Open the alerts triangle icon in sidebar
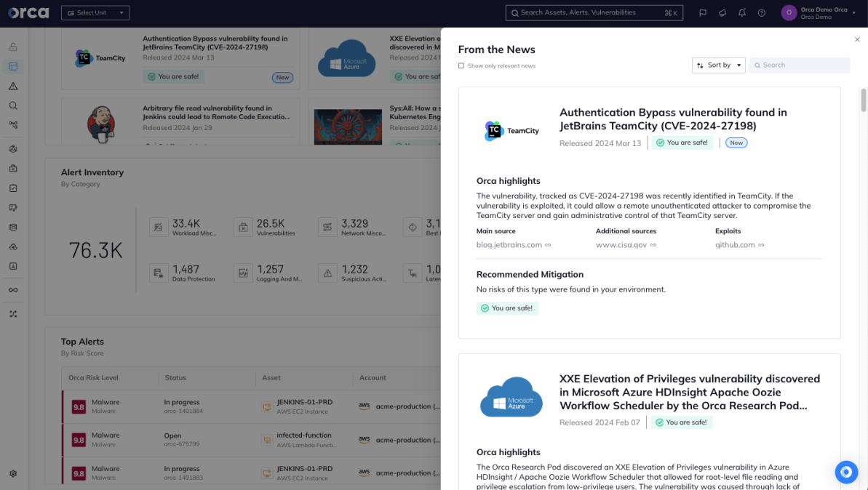The height and width of the screenshot is (490, 868). [x=13, y=87]
